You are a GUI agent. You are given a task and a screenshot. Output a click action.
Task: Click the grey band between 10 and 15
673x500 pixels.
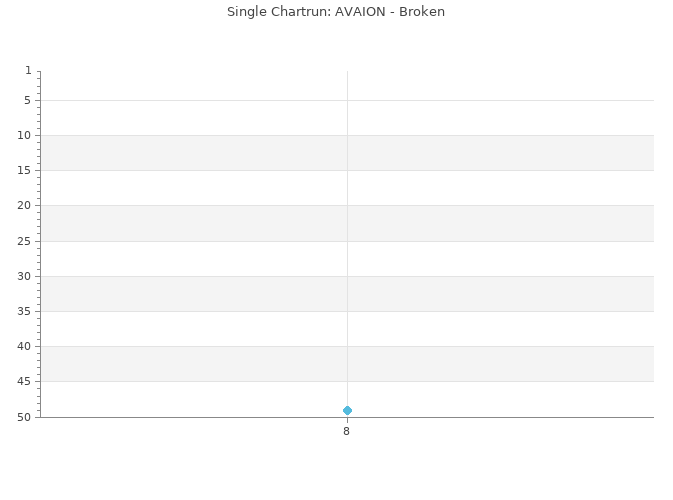[347, 153]
